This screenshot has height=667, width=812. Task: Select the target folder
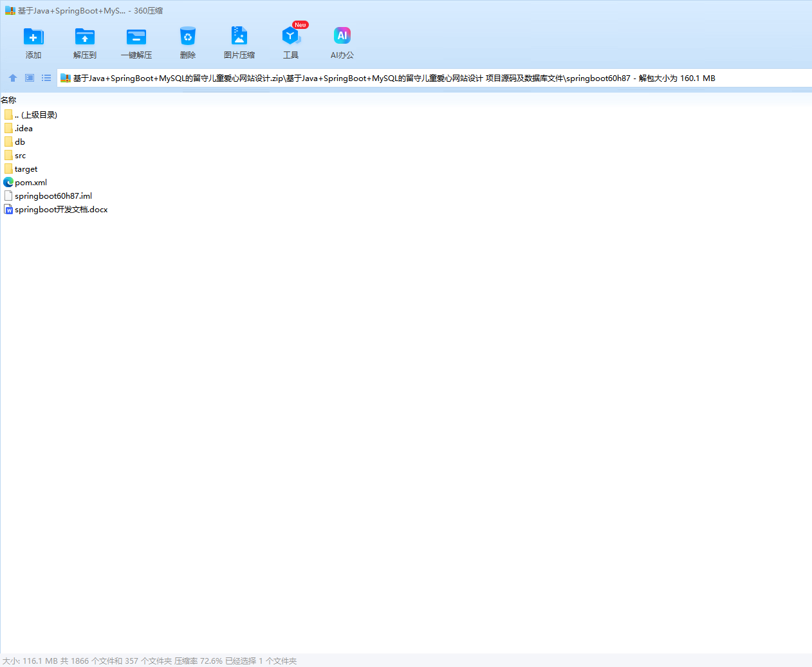pos(21,169)
